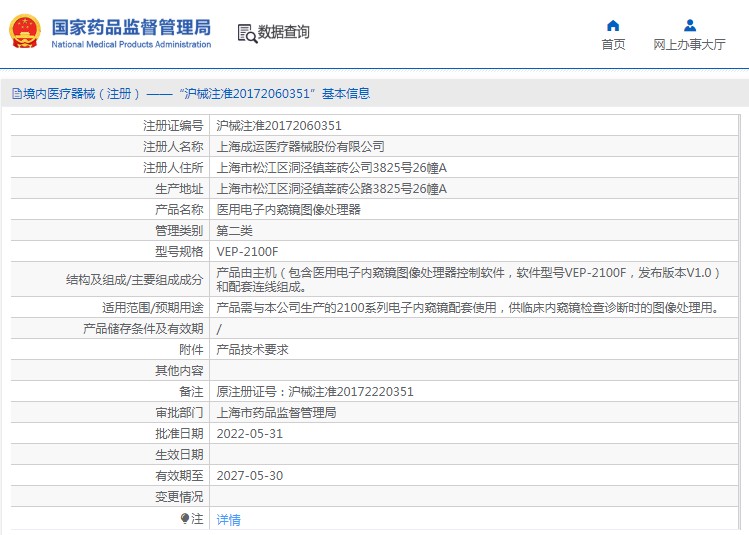Viewport: 749px width, 535px height.
Task: Click the intended-use text starting 产品需与本公司
Action: pyautogui.click(x=468, y=308)
